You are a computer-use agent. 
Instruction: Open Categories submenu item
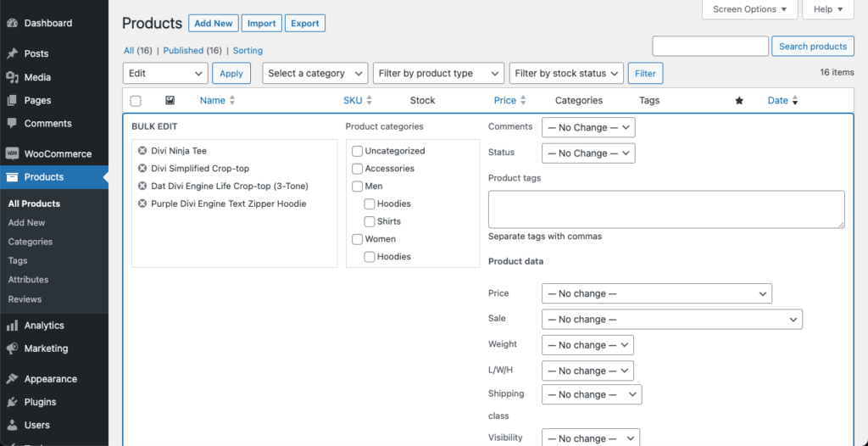(x=31, y=243)
